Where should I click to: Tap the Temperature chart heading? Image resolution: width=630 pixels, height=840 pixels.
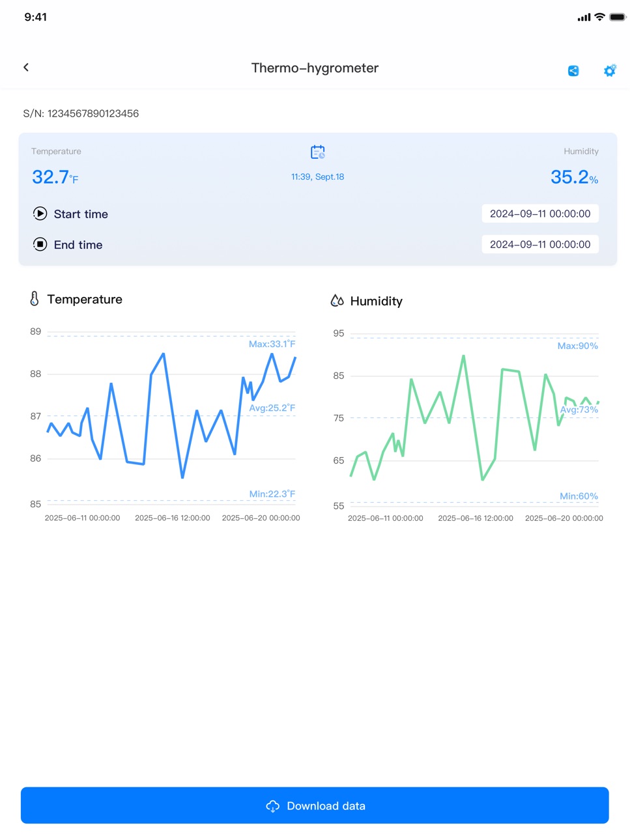(85, 300)
